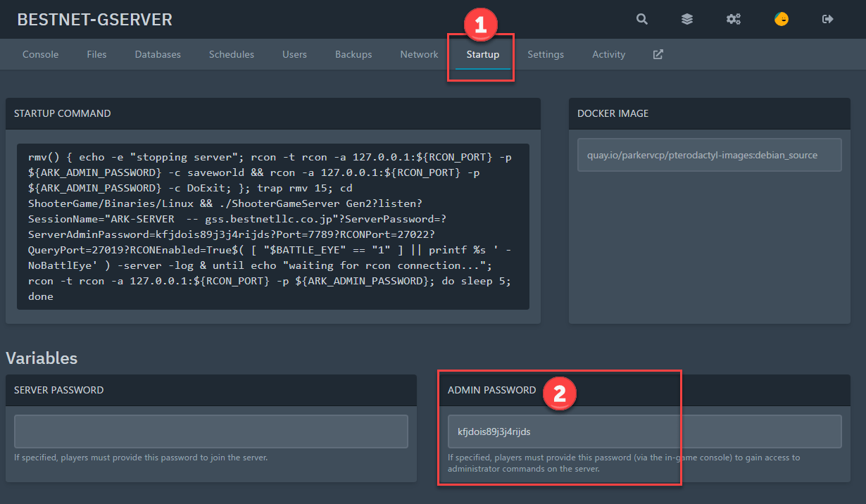Viewport: 866px width, 504px height.
Task: View the Backups tab
Action: click(x=353, y=54)
